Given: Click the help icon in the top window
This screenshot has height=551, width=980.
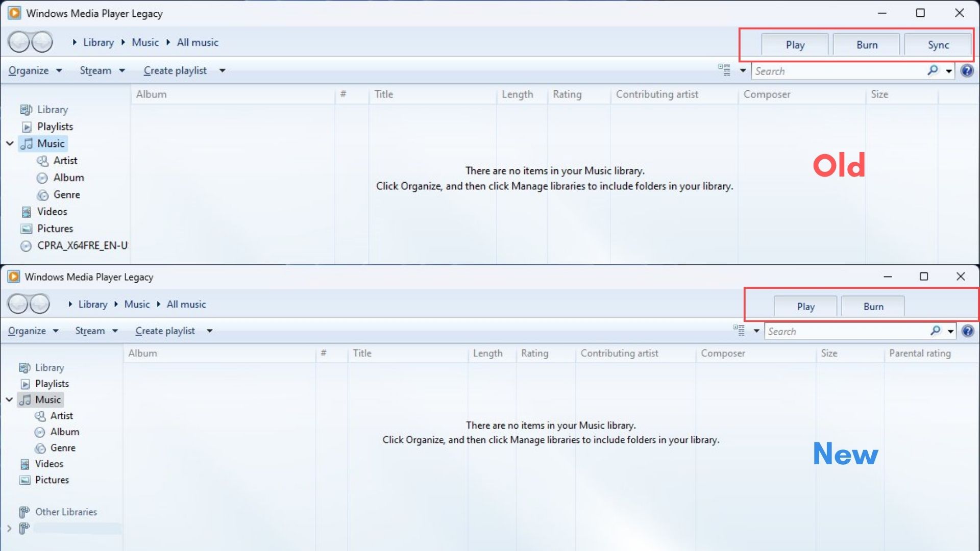Looking at the screenshot, I should coord(967,70).
